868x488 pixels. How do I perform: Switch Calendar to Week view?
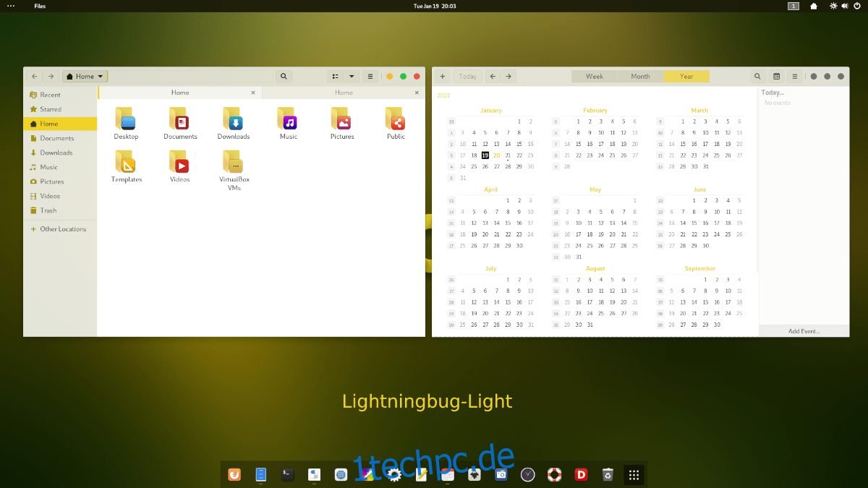tap(594, 76)
